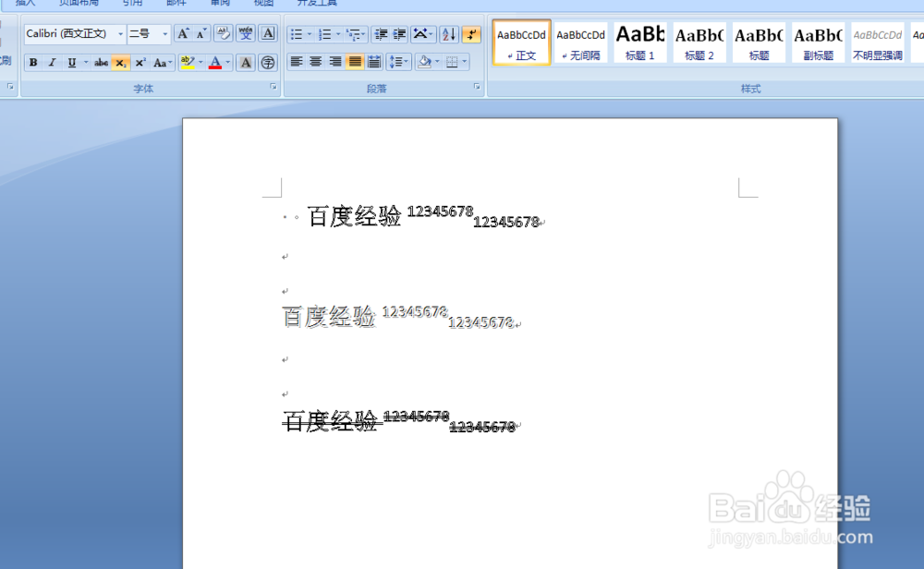The width and height of the screenshot is (924, 569).
Task: Click the Change Case Aa icon
Action: pyautogui.click(x=160, y=63)
